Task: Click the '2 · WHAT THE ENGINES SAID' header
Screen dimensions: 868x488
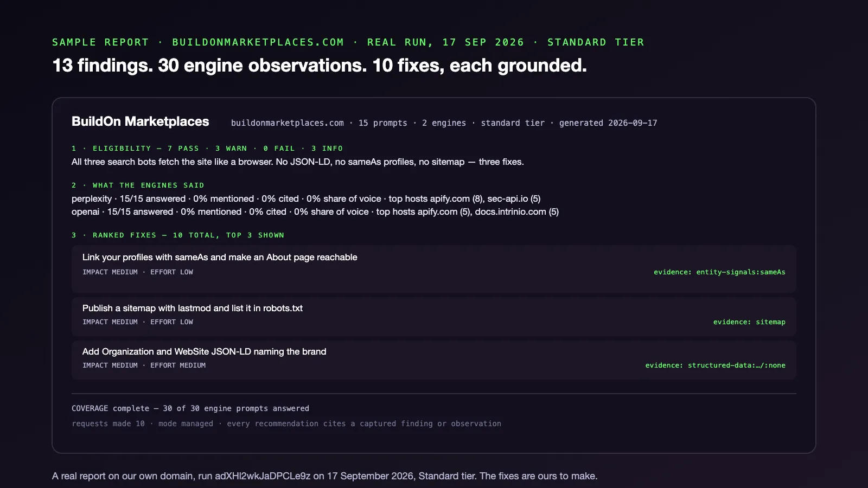Action: [x=138, y=185]
